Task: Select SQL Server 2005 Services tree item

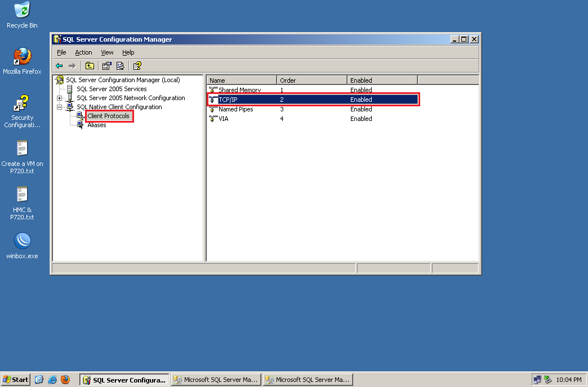Action: (x=112, y=89)
